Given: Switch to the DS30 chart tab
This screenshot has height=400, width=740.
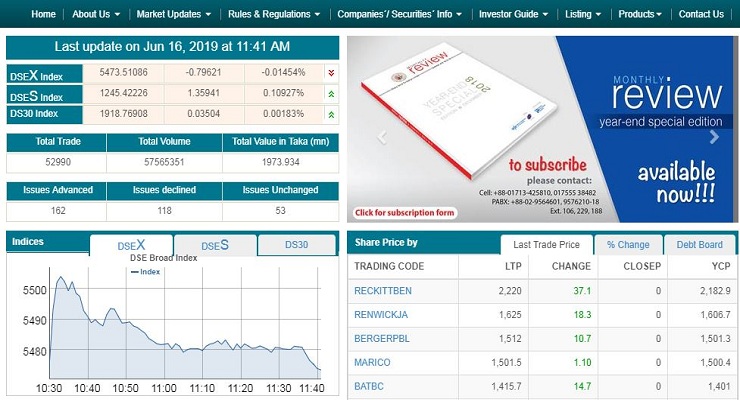Looking at the screenshot, I should point(297,245).
